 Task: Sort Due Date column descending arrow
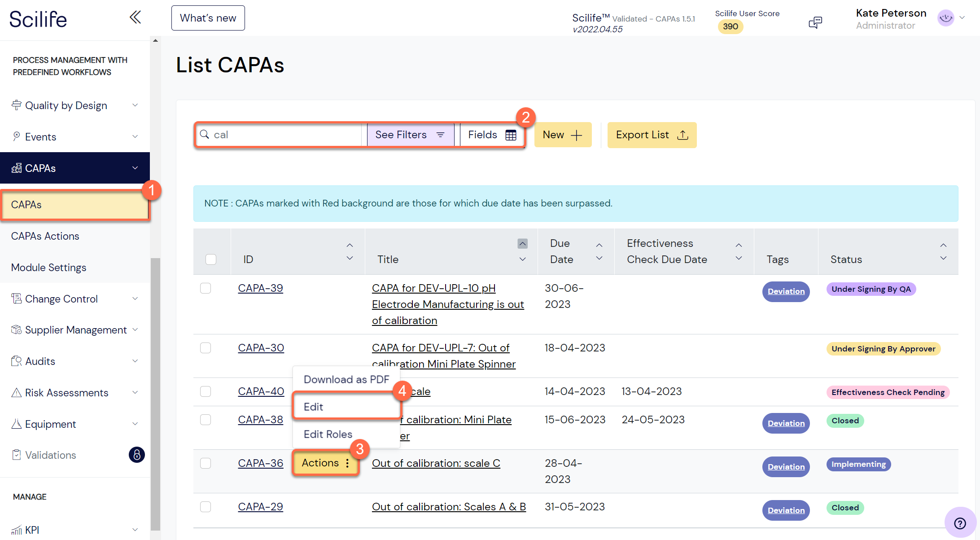coord(599,258)
